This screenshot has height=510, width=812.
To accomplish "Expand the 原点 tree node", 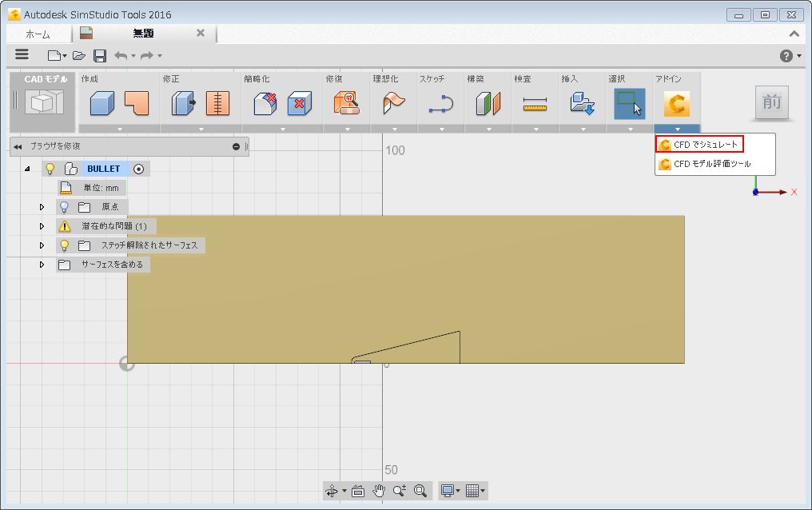I will click(x=42, y=207).
